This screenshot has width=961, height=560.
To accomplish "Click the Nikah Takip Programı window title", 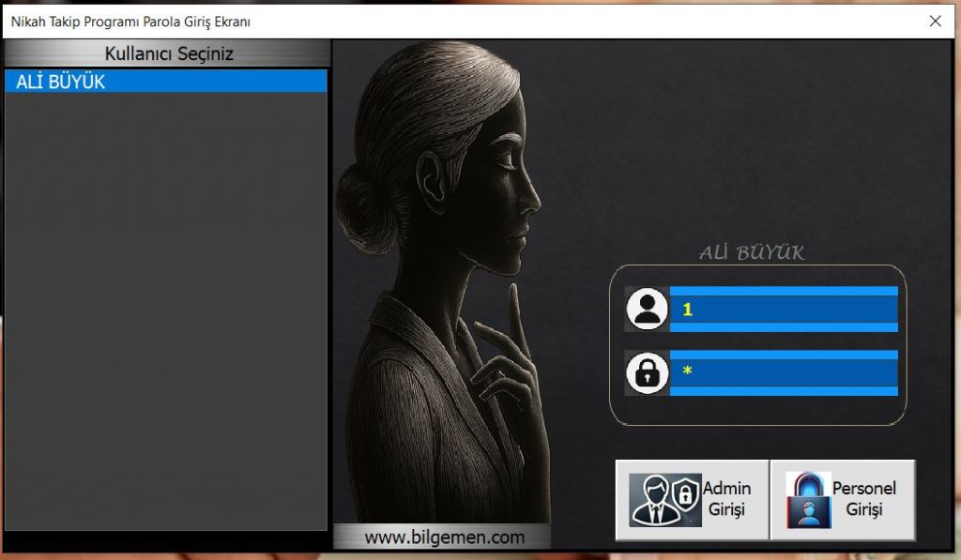I will tap(130, 21).
